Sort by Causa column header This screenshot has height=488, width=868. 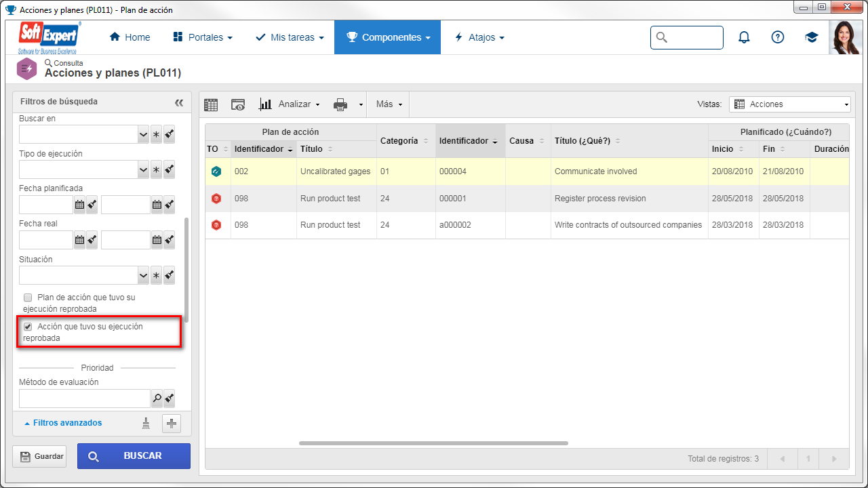click(x=528, y=141)
